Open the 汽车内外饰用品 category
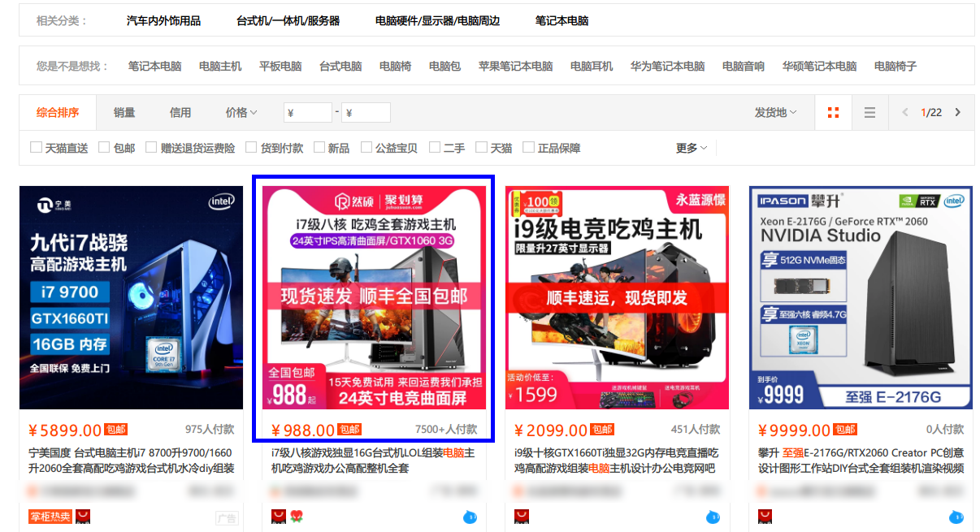The height and width of the screenshot is (532, 980). click(x=163, y=21)
